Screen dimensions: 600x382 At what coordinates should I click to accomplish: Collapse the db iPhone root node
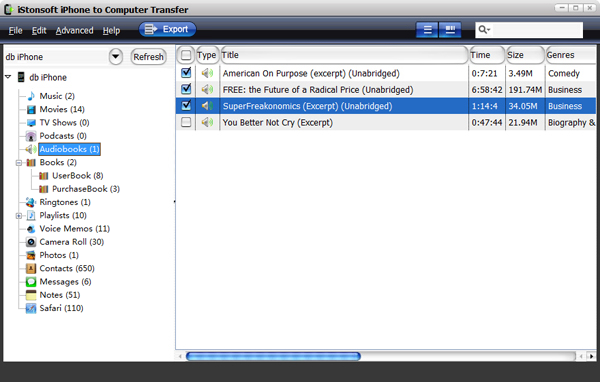click(8, 77)
